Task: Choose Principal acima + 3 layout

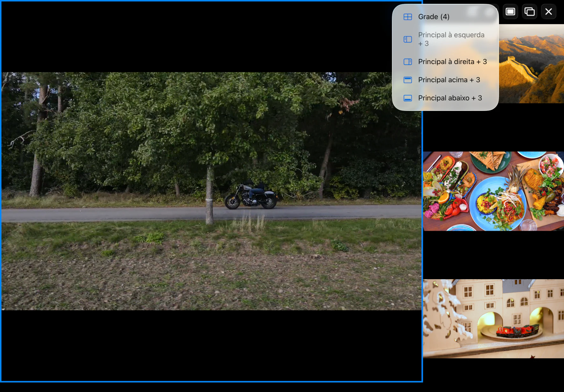Action: [445, 80]
